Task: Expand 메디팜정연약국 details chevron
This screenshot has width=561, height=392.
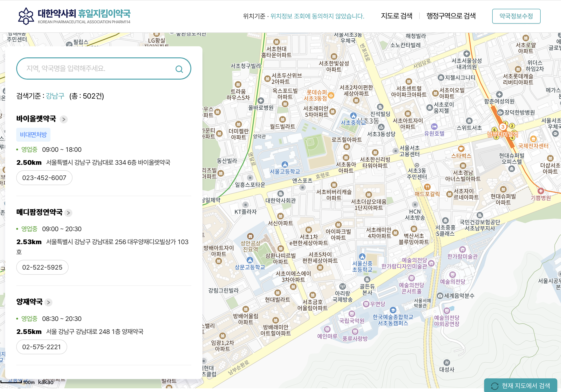Action: [69, 213]
